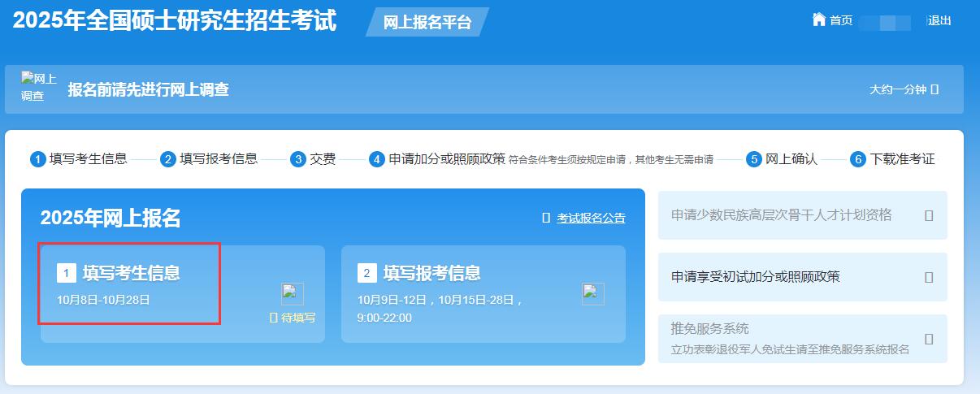The image size is (980, 394).
Task: Open card 2 填写报考信息
Action: click(x=483, y=294)
